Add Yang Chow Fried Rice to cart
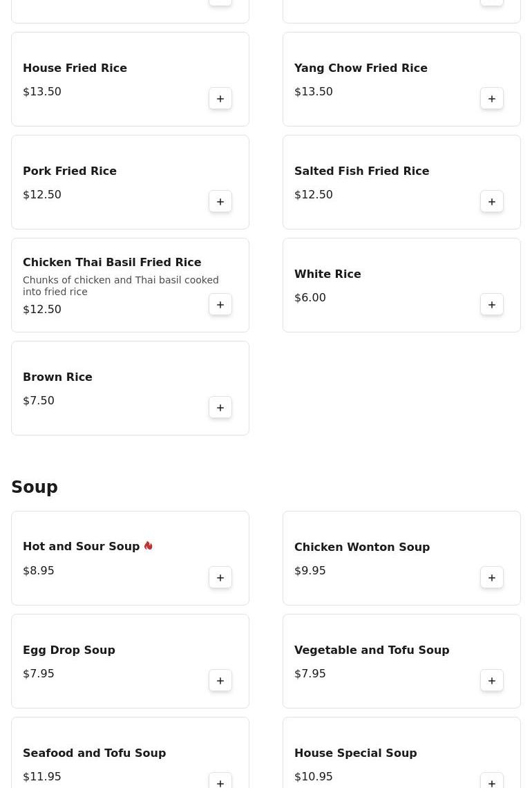Viewport: 532px width, 788px height. coord(492,99)
